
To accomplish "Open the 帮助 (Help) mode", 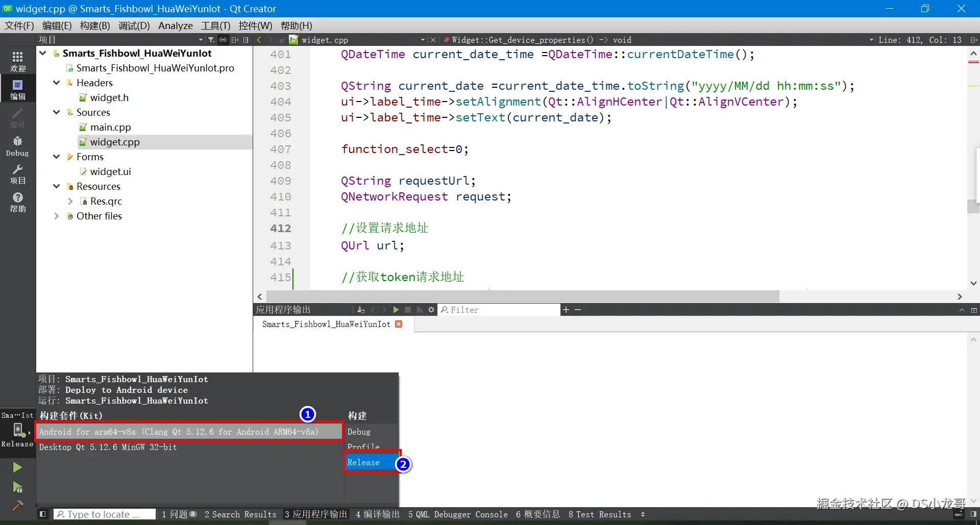I will tap(17, 202).
